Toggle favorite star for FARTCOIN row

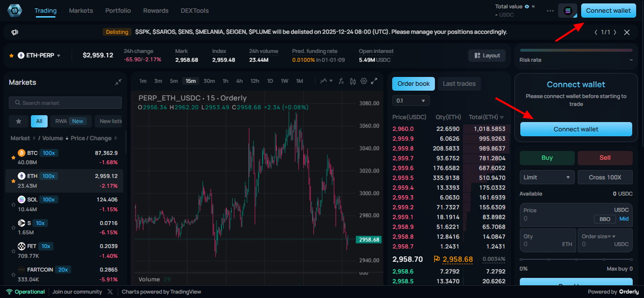[13, 274]
